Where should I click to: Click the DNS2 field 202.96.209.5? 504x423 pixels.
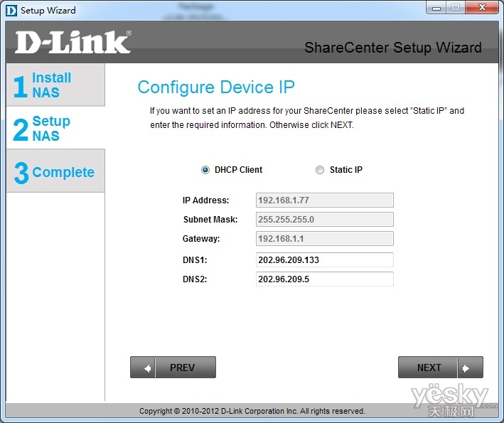(x=325, y=279)
